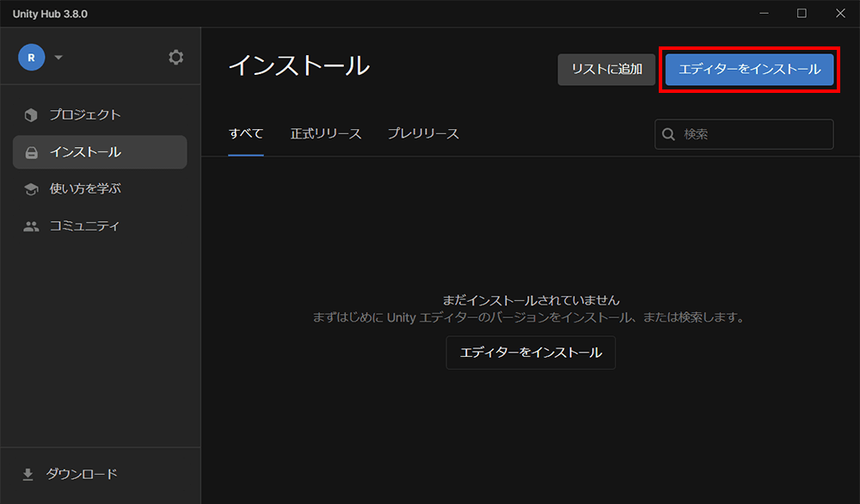Focus the 検索 search field
This screenshot has width=860, height=504.
[x=744, y=134]
